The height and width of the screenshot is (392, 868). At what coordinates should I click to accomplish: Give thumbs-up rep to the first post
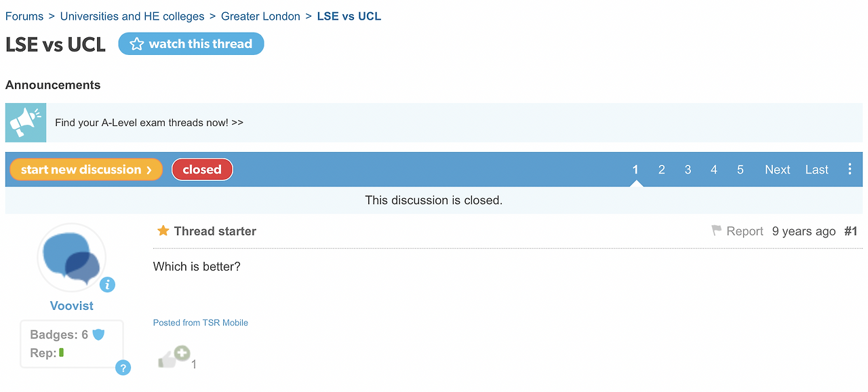tap(174, 357)
